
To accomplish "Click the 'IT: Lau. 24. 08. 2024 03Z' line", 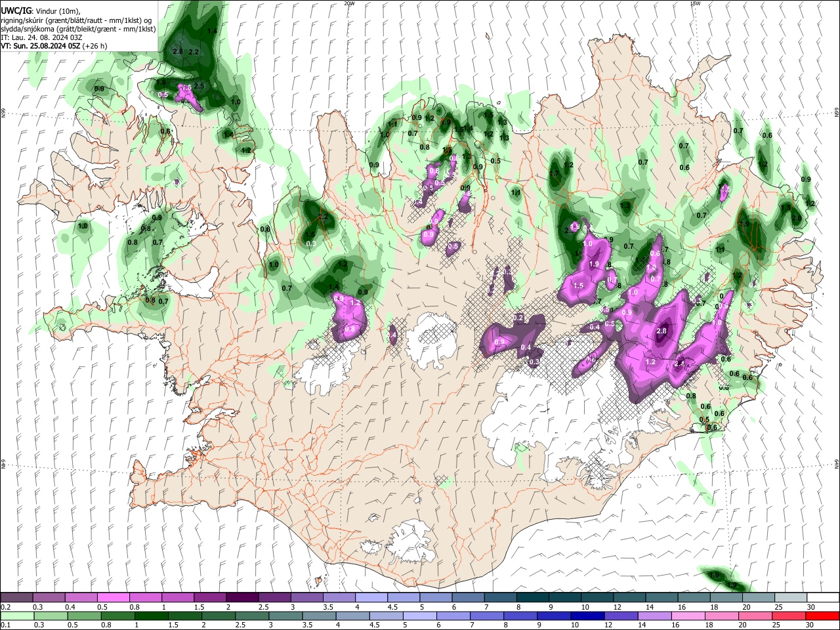I will pos(41,37).
